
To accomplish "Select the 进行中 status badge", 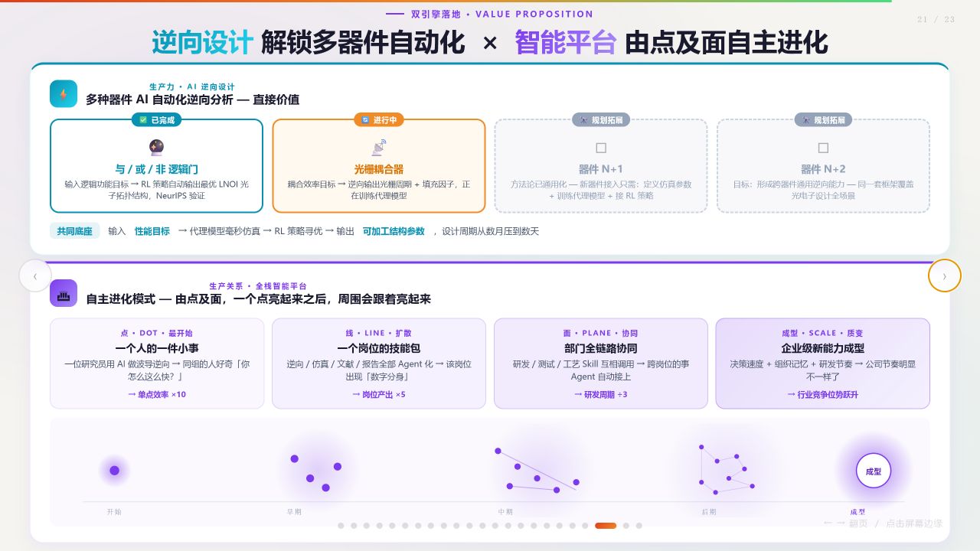I will [x=379, y=120].
